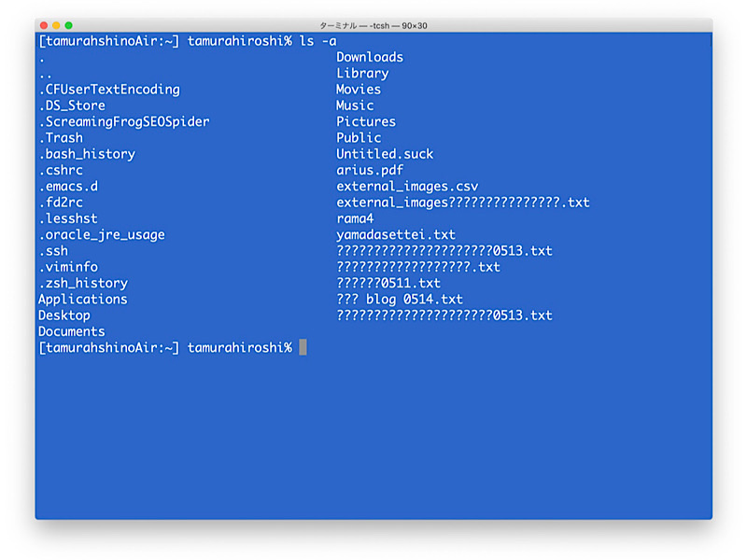Click the red close window button
This screenshot has height=560, width=747.
44,25
